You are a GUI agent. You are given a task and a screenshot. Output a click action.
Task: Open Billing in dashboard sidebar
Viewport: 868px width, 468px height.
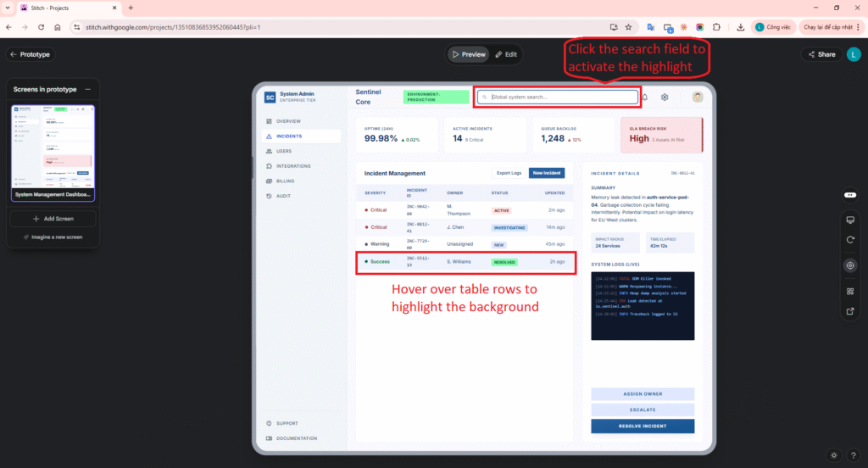point(285,181)
